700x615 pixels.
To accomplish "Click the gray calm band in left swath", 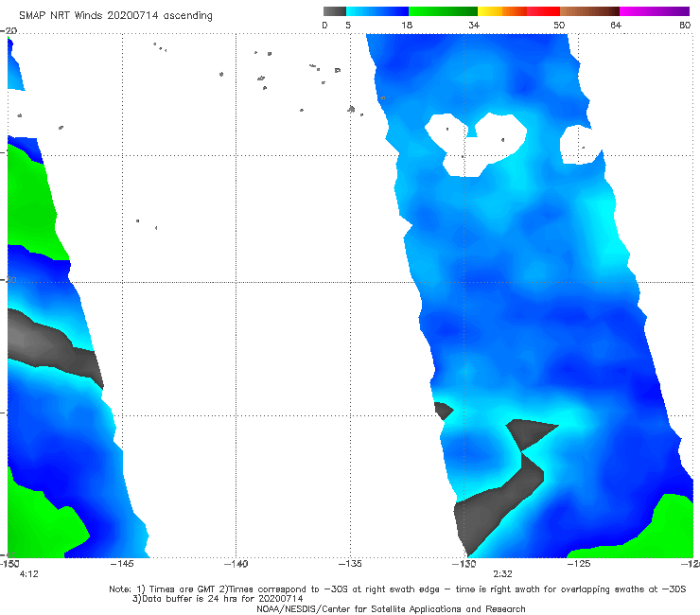I will (x=49, y=346).
